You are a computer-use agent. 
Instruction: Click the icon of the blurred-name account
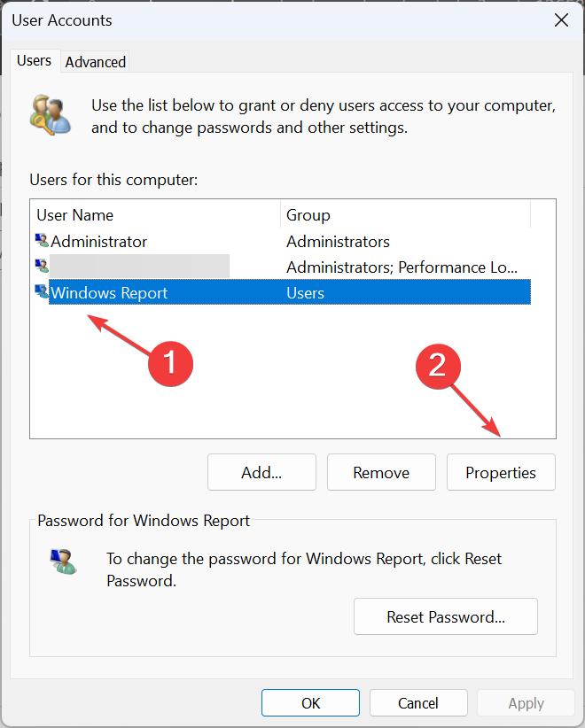tap(42, 267)
